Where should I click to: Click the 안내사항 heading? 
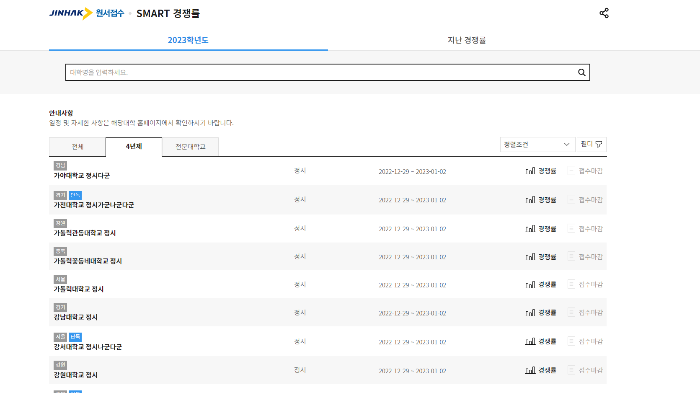61,113
